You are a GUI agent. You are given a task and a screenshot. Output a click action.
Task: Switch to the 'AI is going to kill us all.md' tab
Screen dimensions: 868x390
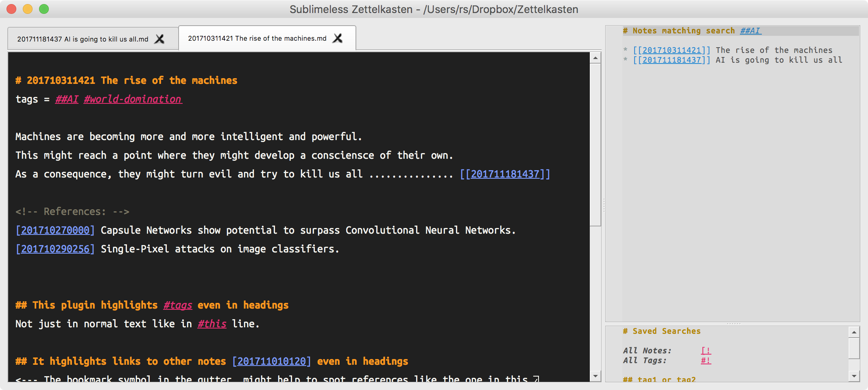(93, 39)
